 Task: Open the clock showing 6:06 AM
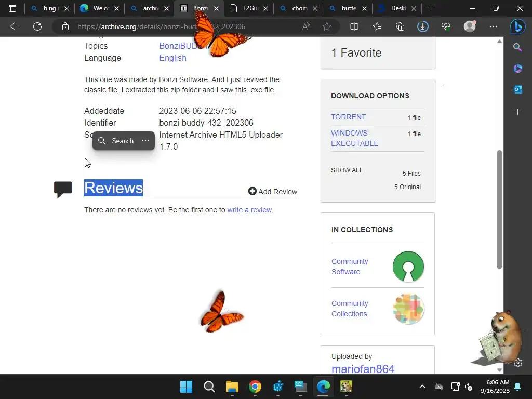coord(495,387)
